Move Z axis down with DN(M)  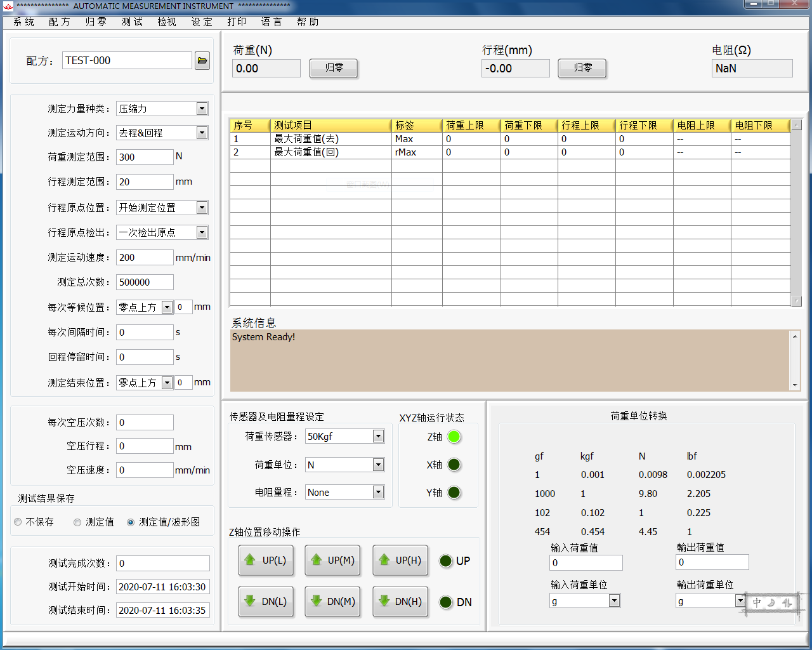[x=332, y=602]
